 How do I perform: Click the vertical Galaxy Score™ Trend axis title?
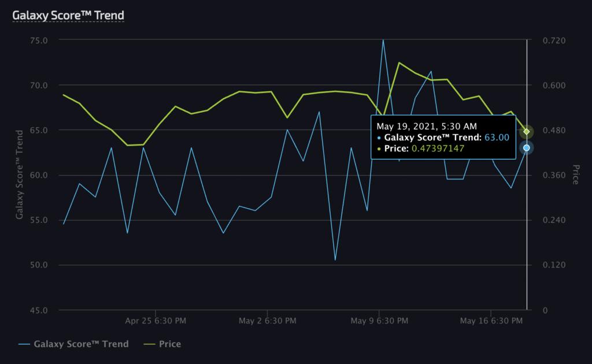(19, 174)
